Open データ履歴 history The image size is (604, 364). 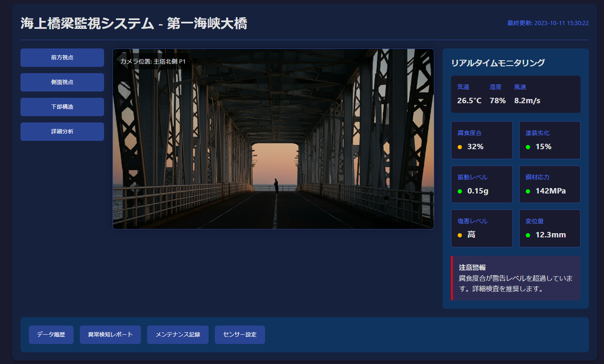pos(51,334)
